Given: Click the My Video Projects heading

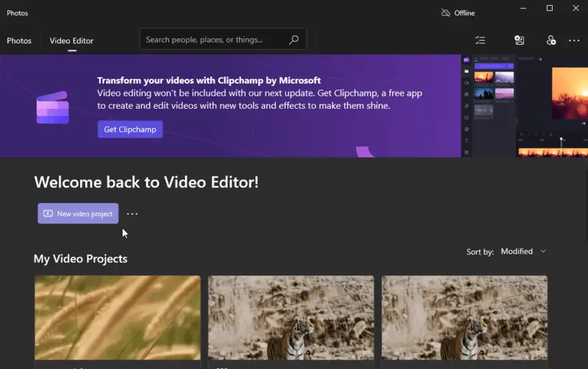Looking at the screenshot, I should [x=81, y=259].
